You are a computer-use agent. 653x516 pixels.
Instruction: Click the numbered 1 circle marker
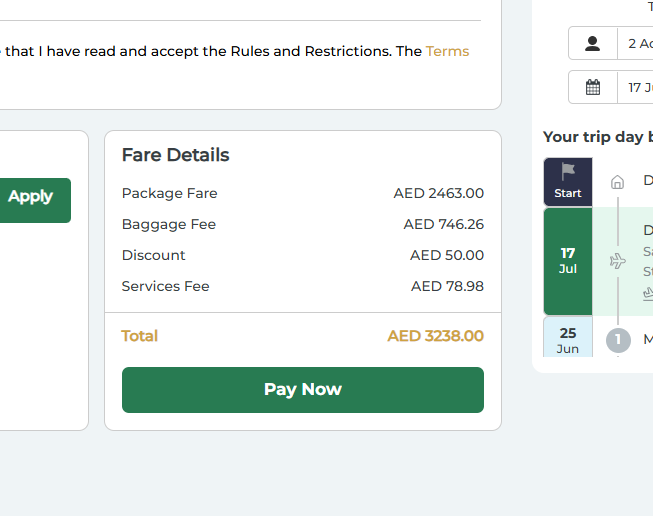(x=618, y=340)
